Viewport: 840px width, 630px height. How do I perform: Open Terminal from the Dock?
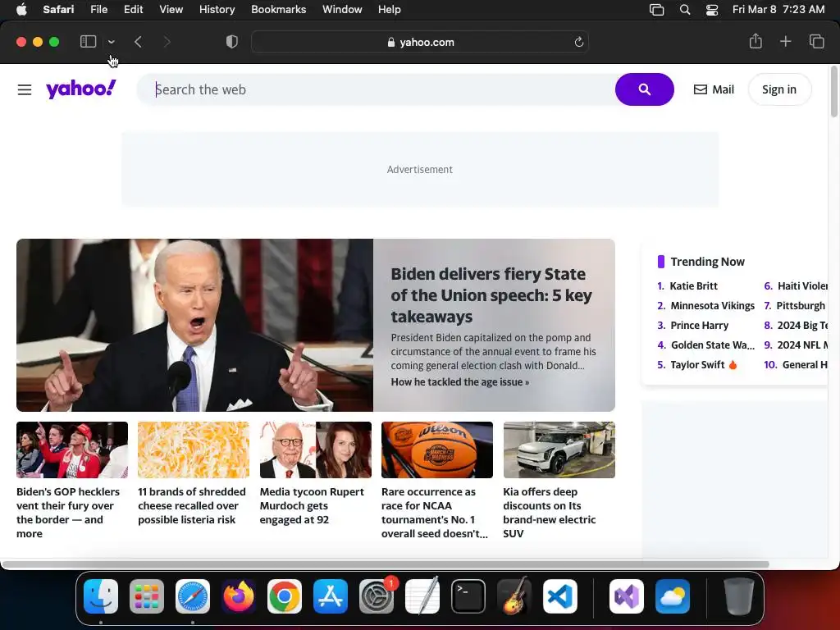pos(468,596)
